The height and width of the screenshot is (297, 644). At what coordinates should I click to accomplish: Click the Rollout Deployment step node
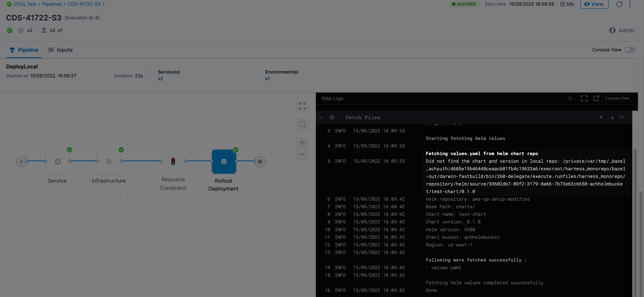pyautogui.click(x=224, y=161)
